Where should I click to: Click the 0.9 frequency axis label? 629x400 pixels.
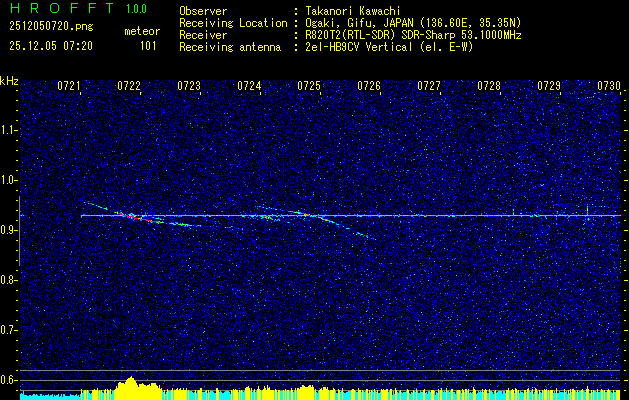pos(7,230)
